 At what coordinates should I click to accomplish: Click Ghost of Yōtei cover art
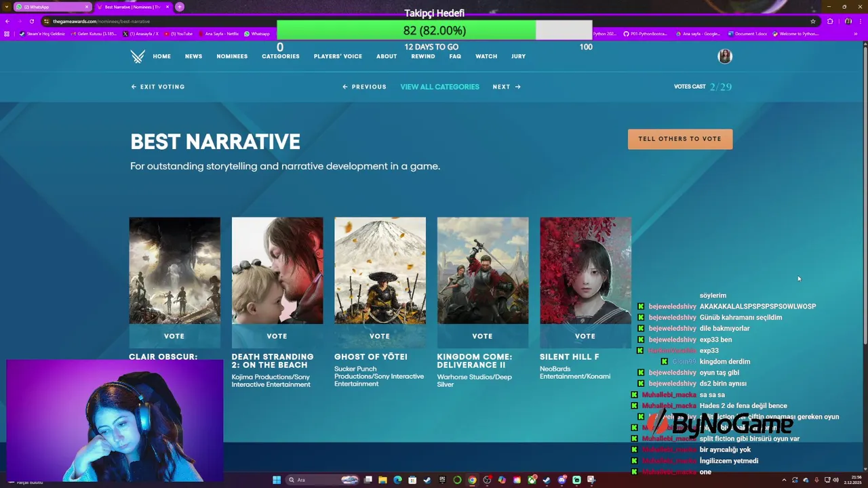point(380,270)
